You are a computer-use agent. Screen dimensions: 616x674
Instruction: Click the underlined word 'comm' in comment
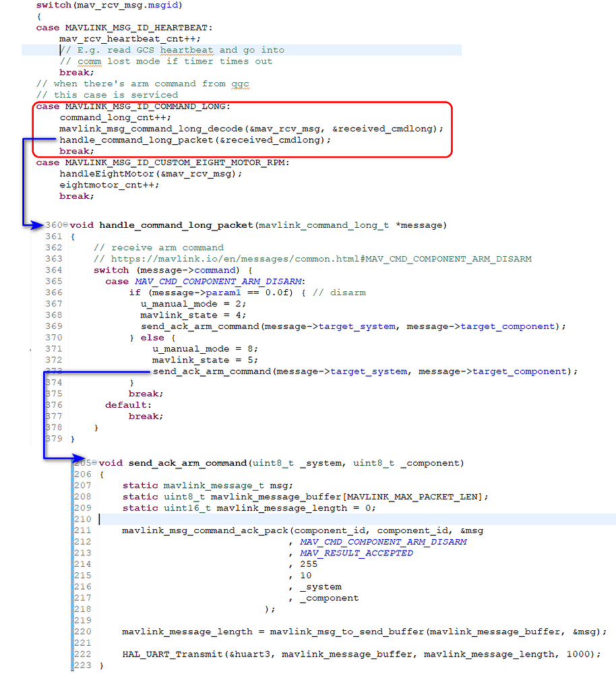pyautogui.click(x=89, y=61)
